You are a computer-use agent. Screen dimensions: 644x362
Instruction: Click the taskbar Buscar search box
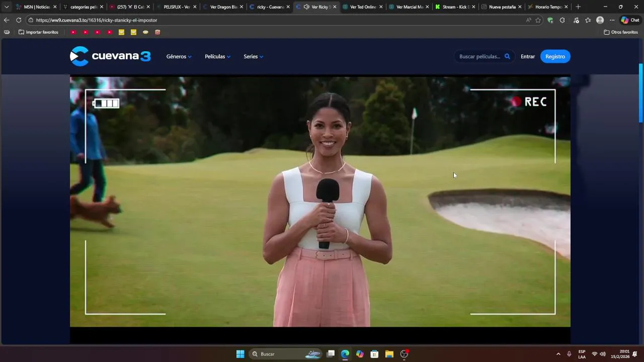[287, 354]
